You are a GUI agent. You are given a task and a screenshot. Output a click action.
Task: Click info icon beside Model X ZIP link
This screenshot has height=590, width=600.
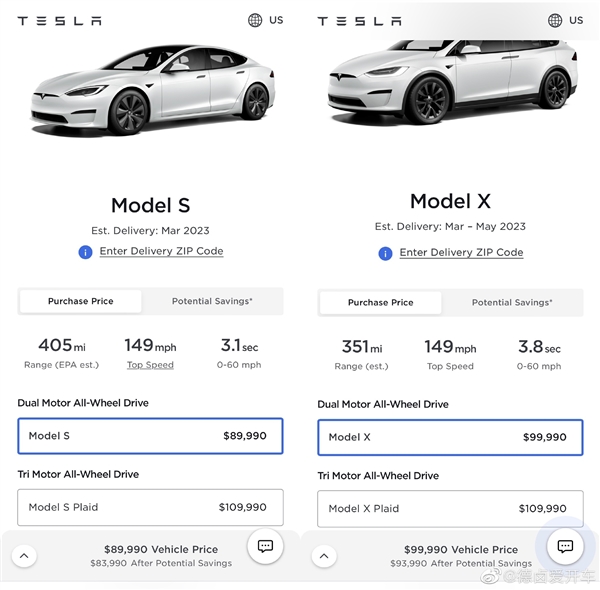(385, 253)
